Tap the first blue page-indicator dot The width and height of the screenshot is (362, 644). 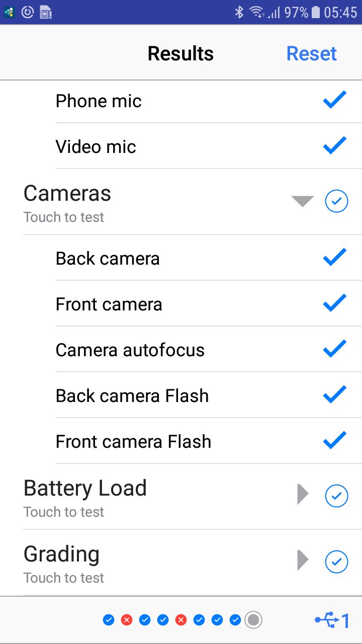[x=109, y=620]
